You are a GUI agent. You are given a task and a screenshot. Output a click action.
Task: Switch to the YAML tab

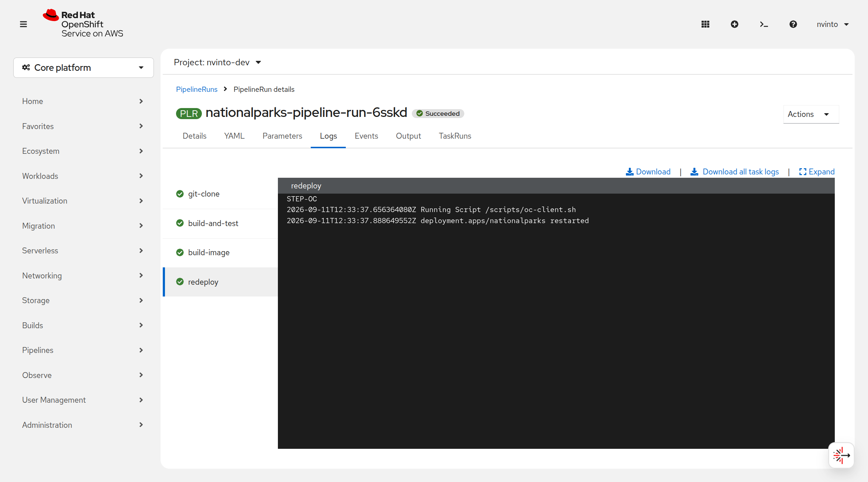point(234,136)
